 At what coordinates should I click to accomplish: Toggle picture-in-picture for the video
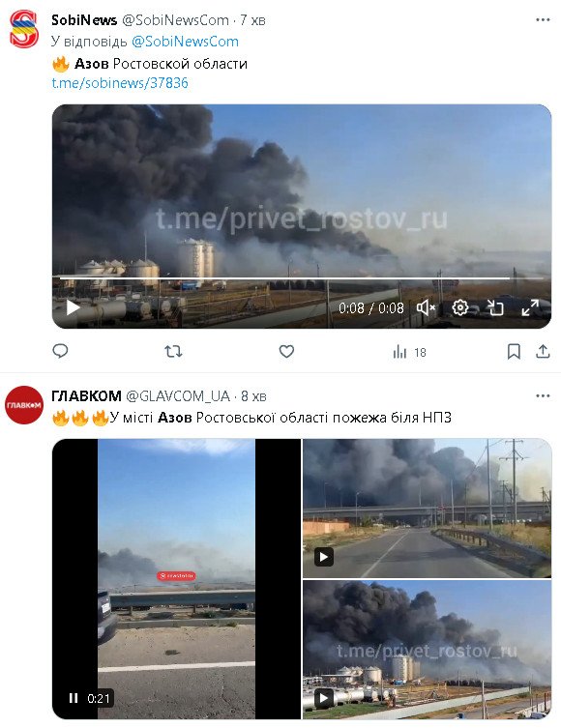(x=495, y=307)
